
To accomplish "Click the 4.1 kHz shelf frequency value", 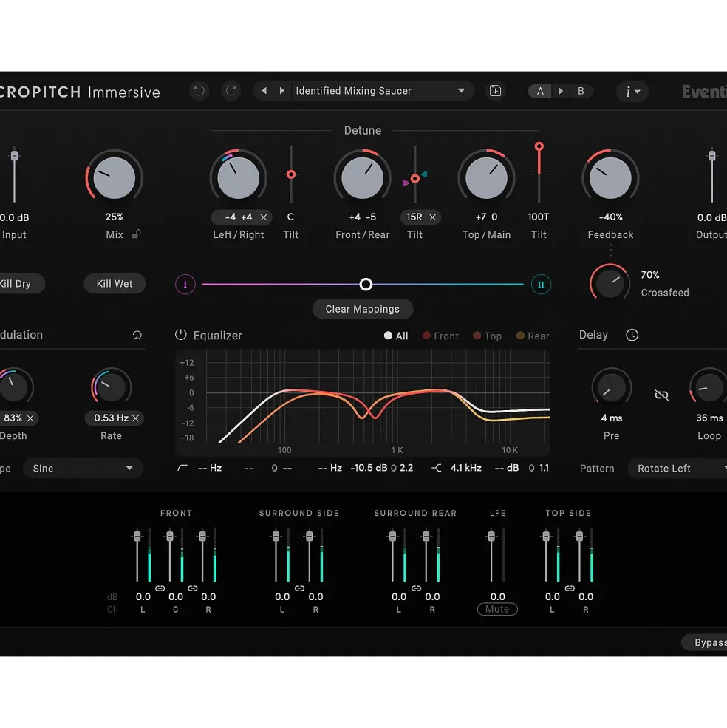I will [465, 468].
